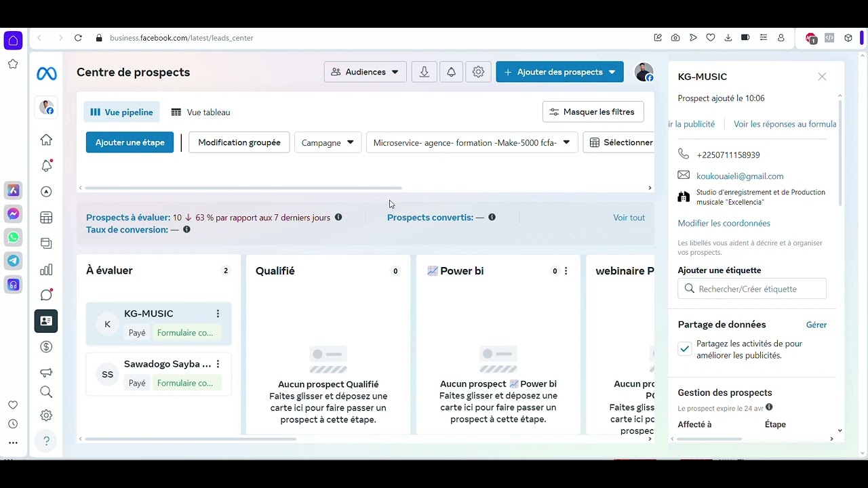Switch to Vue pipeline tab
The width and height of the screenshot is (868, 488).
click(x=122, y=113)
